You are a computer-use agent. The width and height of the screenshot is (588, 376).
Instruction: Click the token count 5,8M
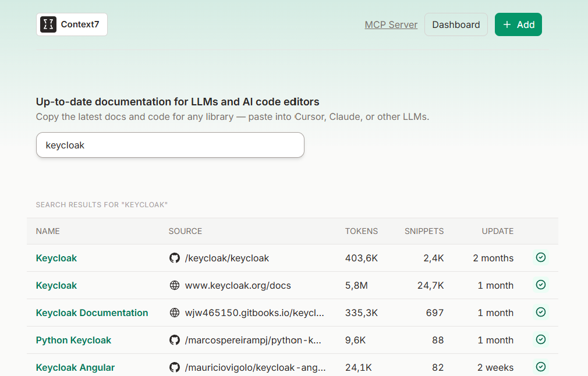[356, 285]
